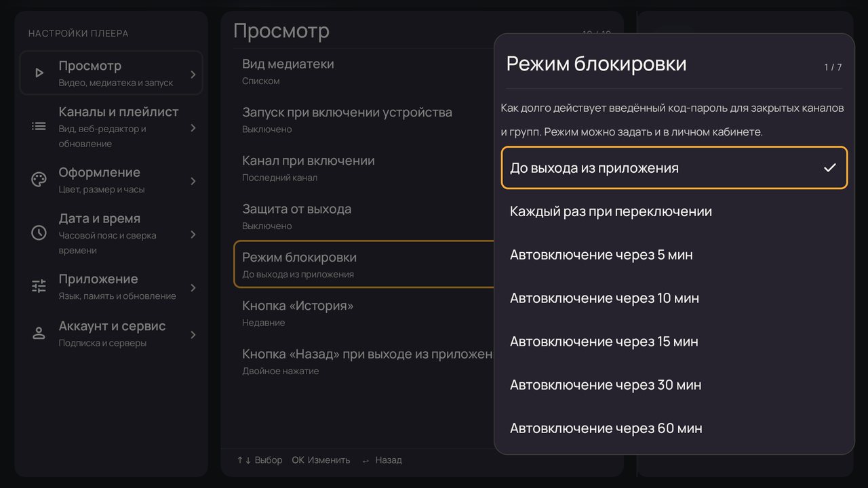Open Кнопка «Назад» при выходе setting
Image resolution: width=868 pixels, height=488 pixels.
(364, 361)
